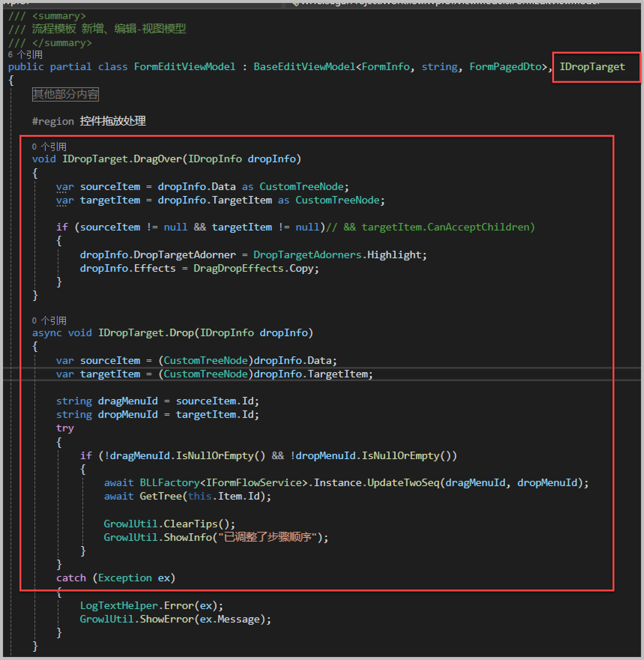The image size is (644, 660).
Task: Open the '0 个引用' CodeLens above the Drop method
Action: pyautogui.click(x=49, y=320)
